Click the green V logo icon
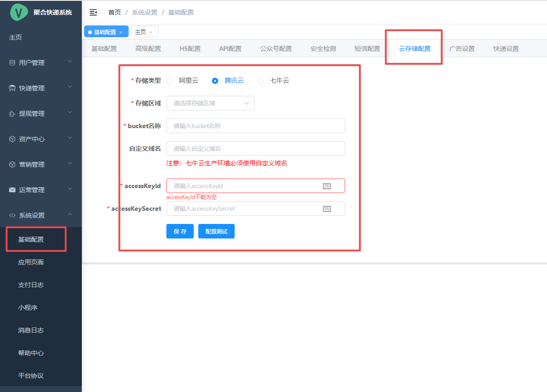This screenshot has height=392, width=547. pyautogui.click(x=19, y=12)
